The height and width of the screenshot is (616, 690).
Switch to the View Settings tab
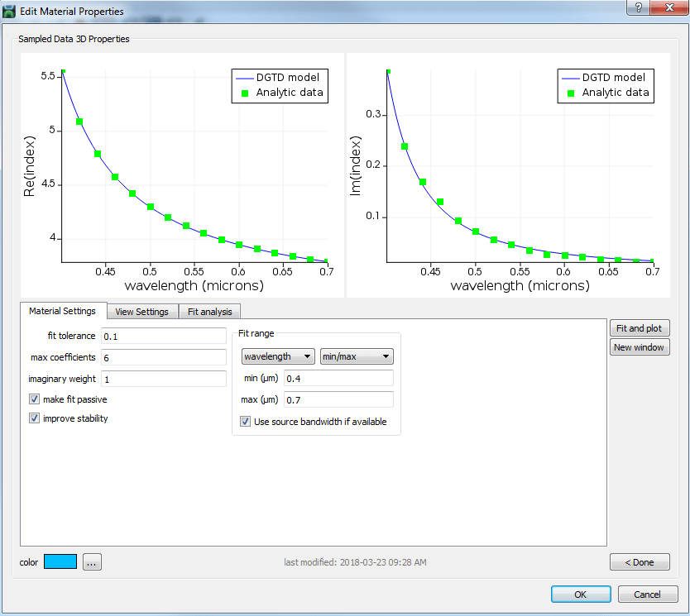click(141, 312)
